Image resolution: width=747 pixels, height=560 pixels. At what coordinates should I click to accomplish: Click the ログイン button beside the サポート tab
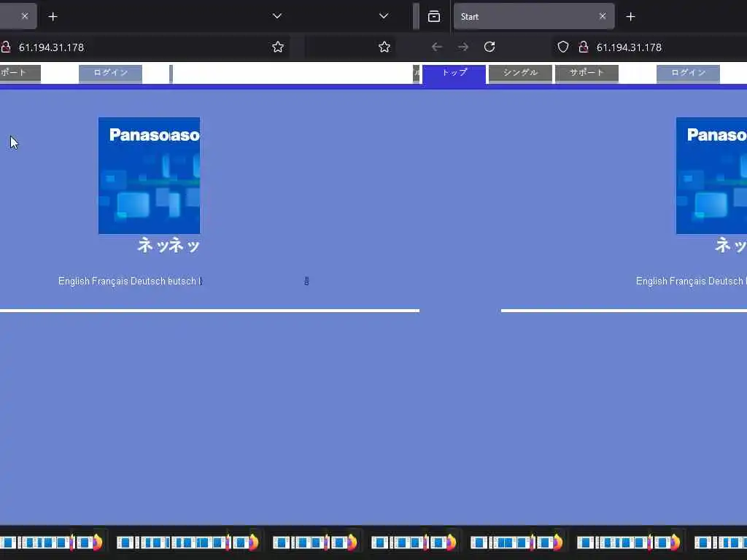pos(688,74)
